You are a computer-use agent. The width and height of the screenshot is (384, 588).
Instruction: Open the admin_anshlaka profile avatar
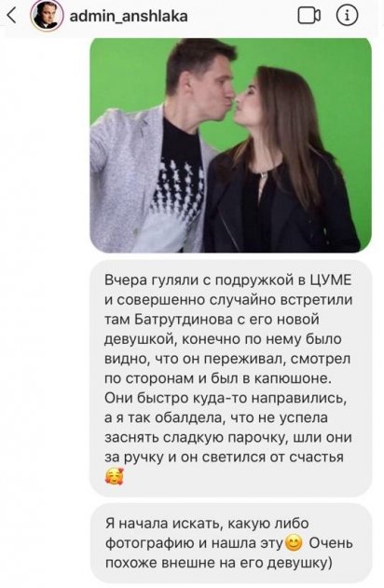47,16
